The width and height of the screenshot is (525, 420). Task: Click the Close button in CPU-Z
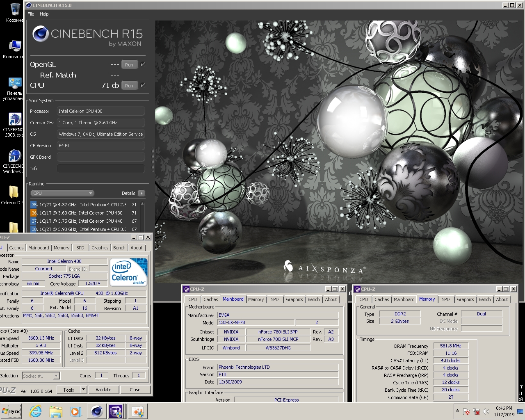click(135, 390)
